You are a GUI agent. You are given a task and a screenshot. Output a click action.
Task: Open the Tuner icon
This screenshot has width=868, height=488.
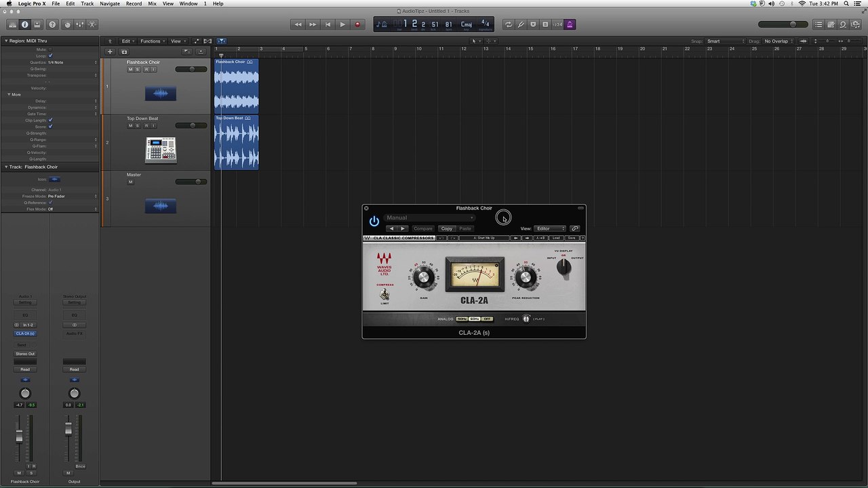coord(521,24)
